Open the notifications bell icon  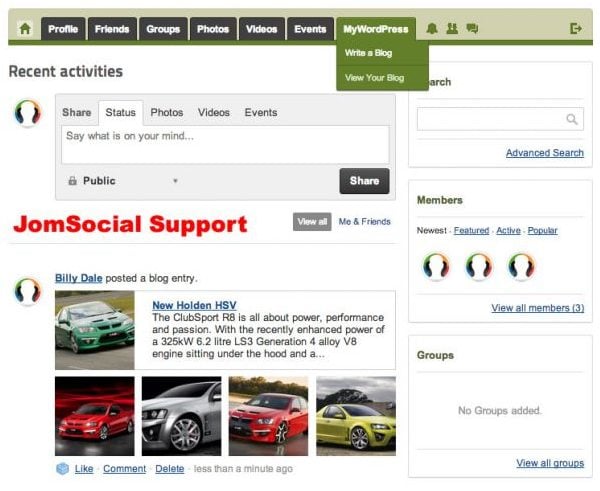pyautogui.click(x=432, y=29)
